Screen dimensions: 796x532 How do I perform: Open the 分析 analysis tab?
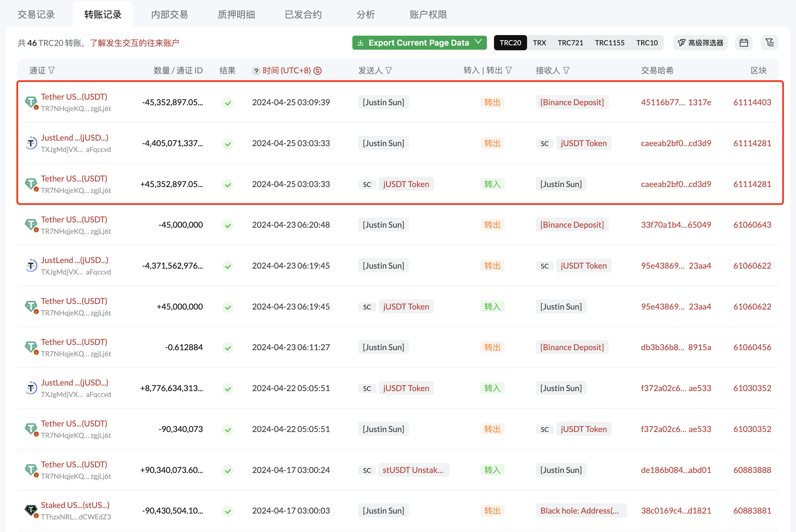coord(366,15)
